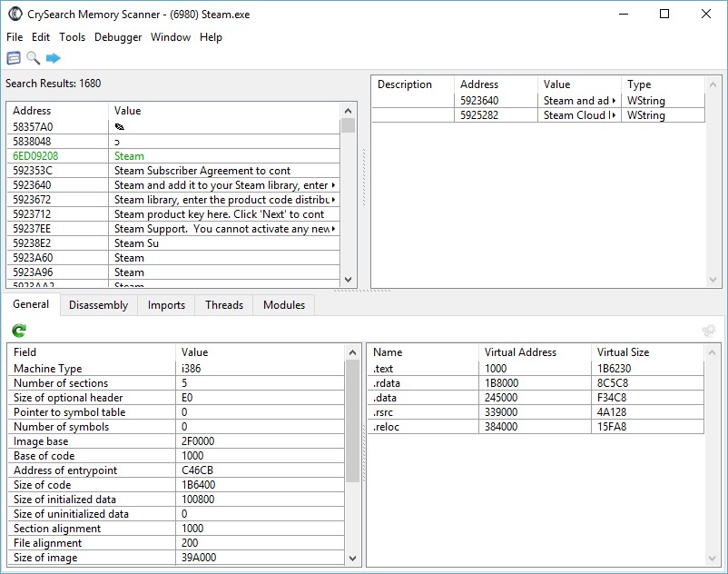This screenshot has height=574, width=728.
Task: Click the Image base value 2F0000
Action: 198,441
